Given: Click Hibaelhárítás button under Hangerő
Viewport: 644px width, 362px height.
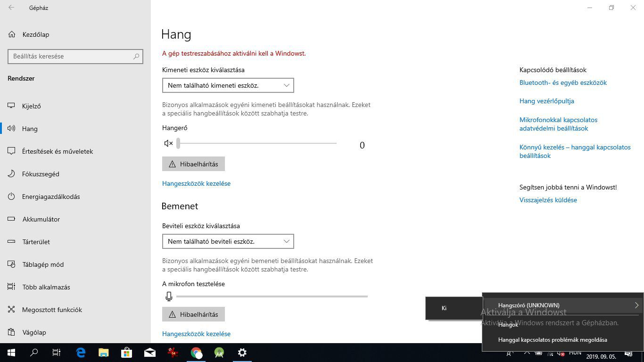Looking at the screenshot, I should (x=193, y=164).
